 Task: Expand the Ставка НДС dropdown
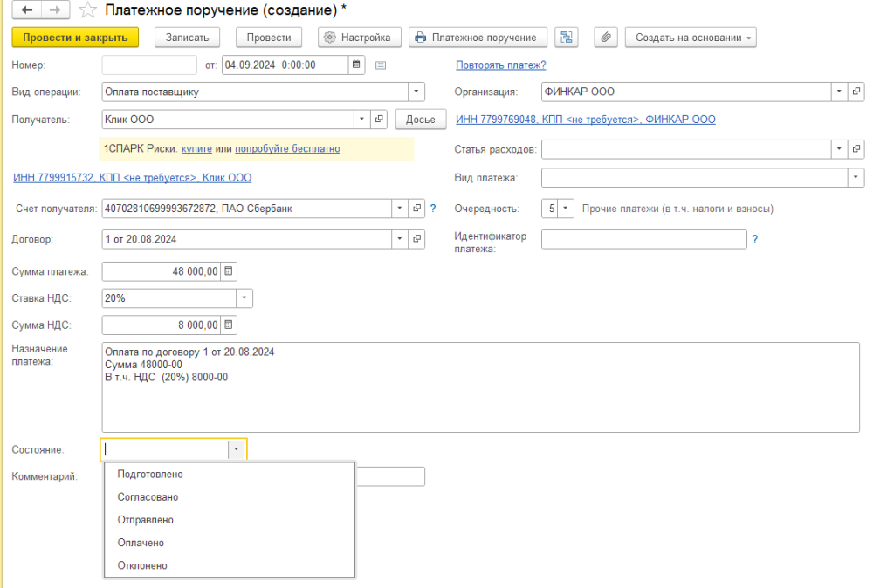(x=244, y=298)
